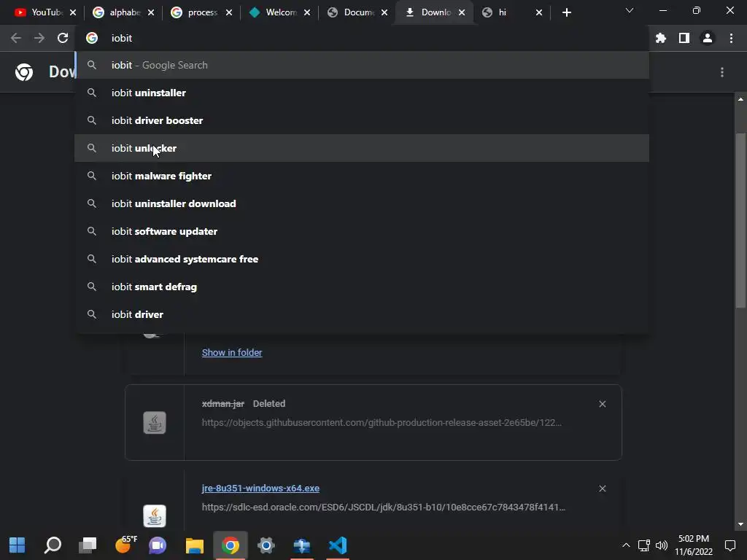Image resolution: width=747 pixels, height=560 pixels.
Task: Close the hi tab
Action: pos(539,12)
